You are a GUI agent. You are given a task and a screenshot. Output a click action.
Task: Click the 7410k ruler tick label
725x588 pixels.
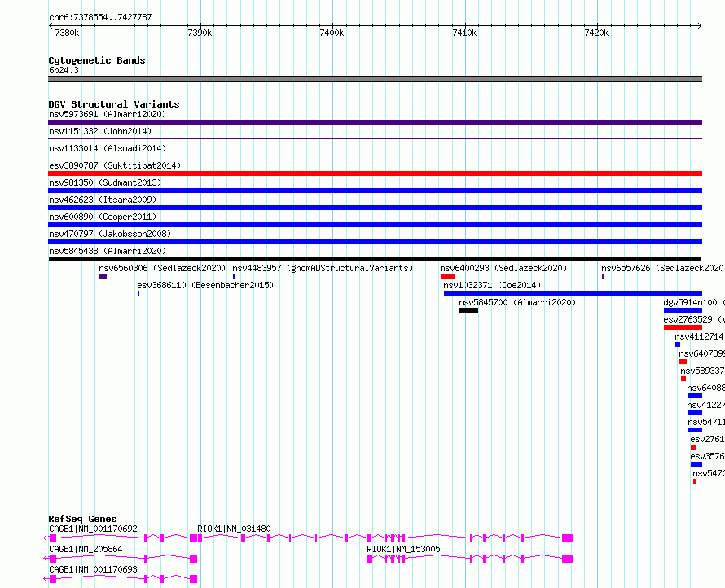tap(464, 33)
